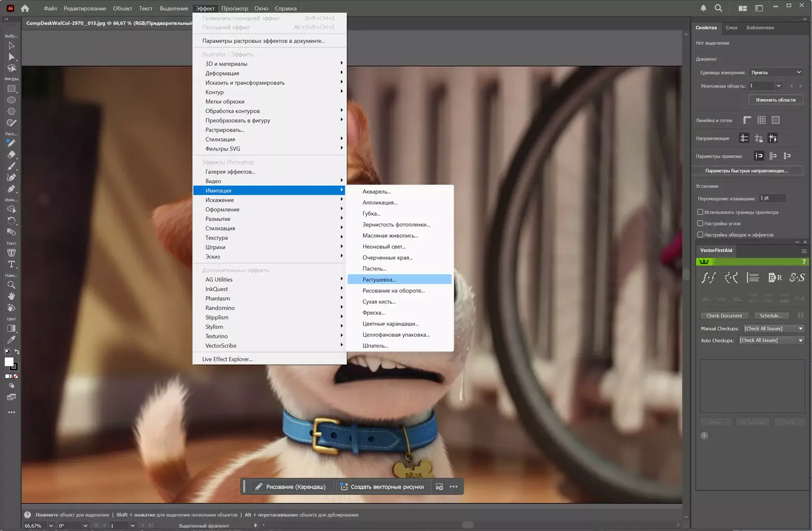The height and width of the screenshot is (531, 812).
Task: Select the Zoom magnifier tool
Action: (x=11, y=285)
